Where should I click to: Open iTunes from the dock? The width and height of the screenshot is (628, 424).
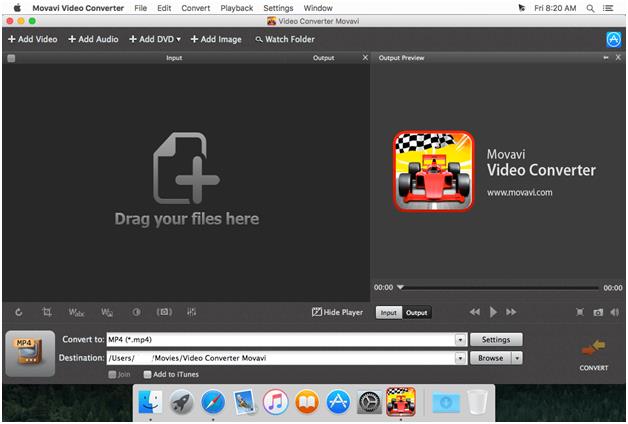[275, 402]
